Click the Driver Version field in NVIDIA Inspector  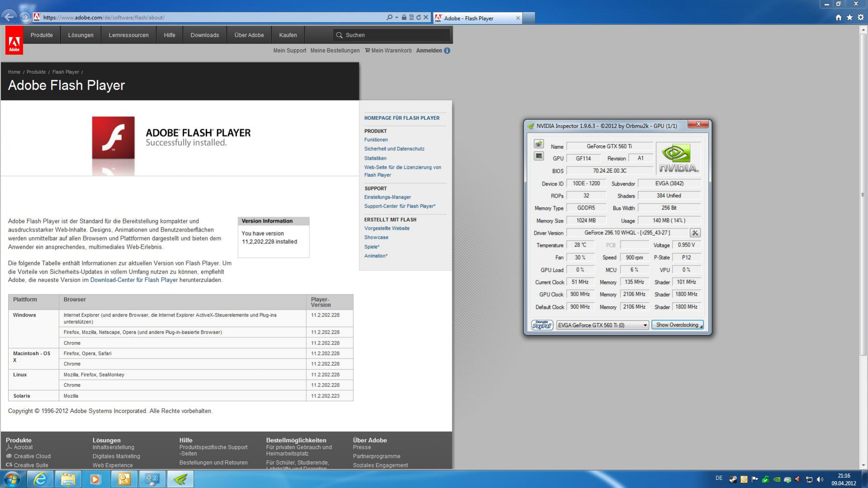click(x=627, y=233)
